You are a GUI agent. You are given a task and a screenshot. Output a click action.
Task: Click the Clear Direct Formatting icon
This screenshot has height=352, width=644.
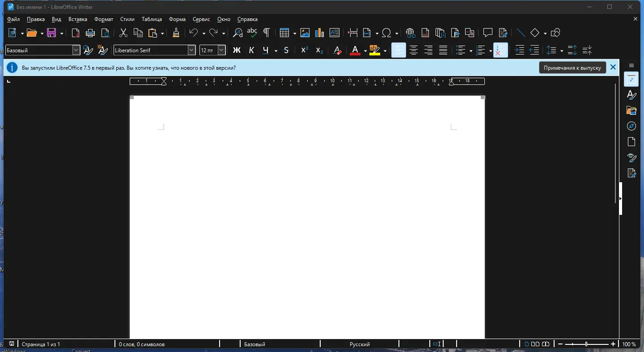tap(338, 50)
